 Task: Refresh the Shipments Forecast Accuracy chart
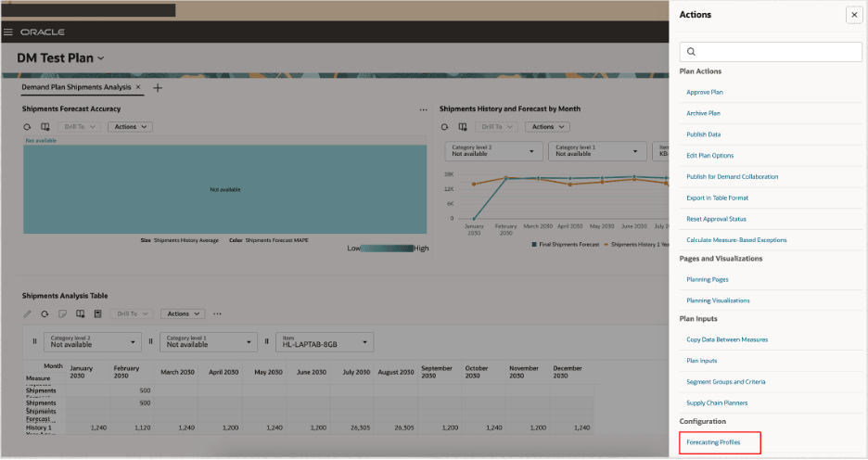(x=27, y=127)
